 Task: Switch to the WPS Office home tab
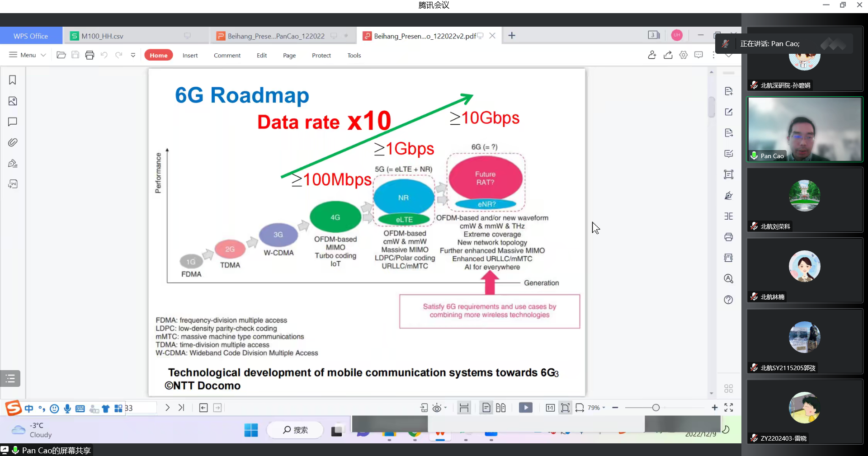point(31,36)
